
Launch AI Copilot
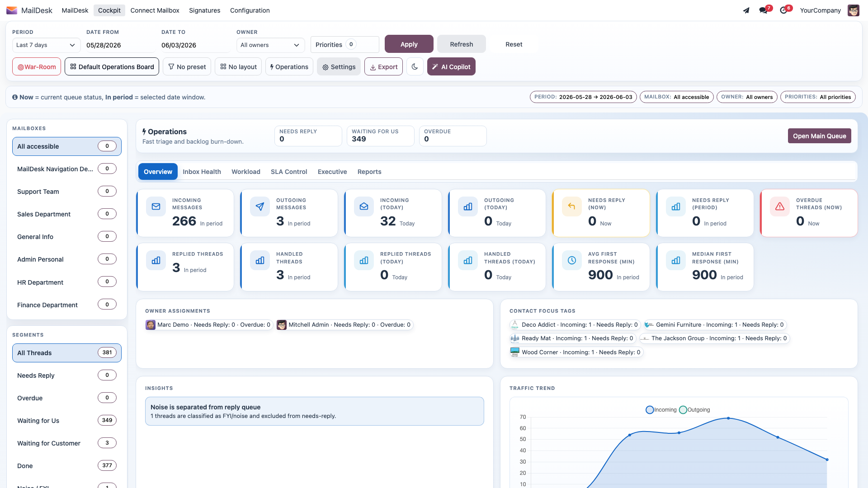click(x=451, y=66)
